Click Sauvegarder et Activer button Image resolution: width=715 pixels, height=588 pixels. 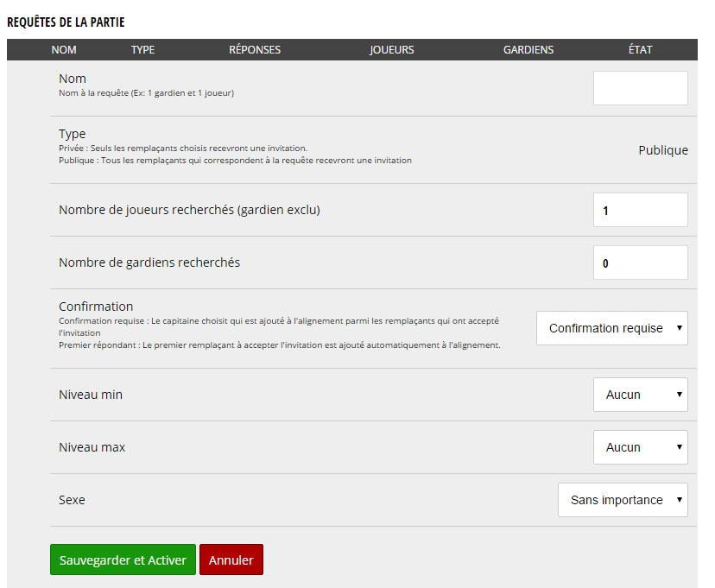(123, 560)
